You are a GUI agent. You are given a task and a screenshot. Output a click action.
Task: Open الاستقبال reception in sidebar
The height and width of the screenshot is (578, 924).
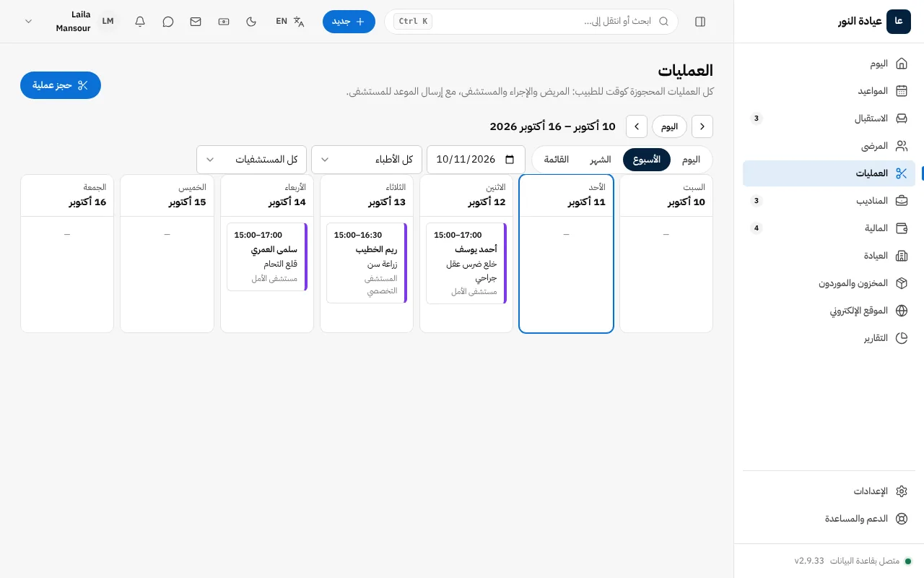click(x=829, y=118)
